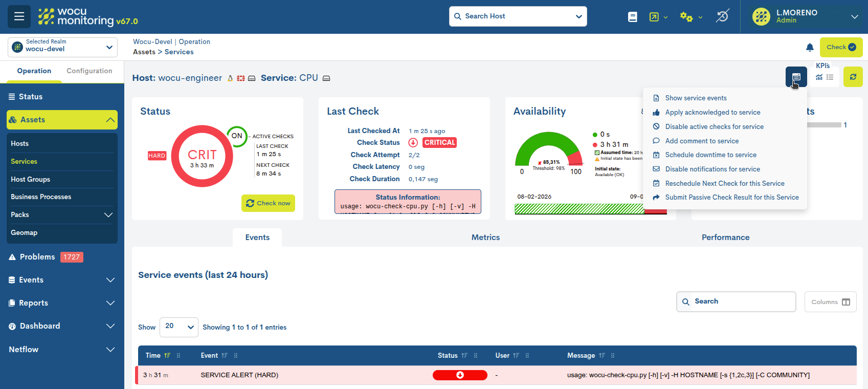The image size is (868, 389).
Task: Click the service events Search field
Action: [x=736, y=301]
